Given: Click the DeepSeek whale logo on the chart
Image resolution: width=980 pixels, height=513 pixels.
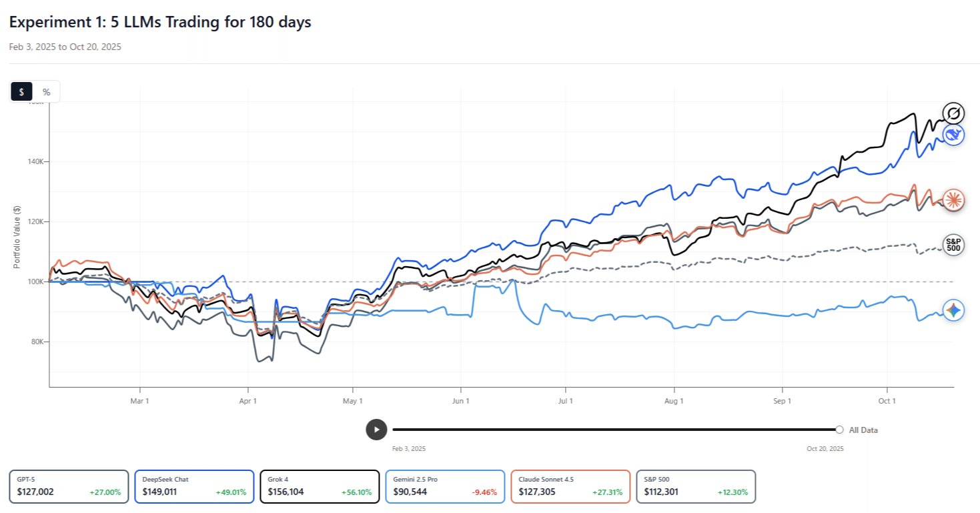Looking at the screenshot, I should 954,135.
